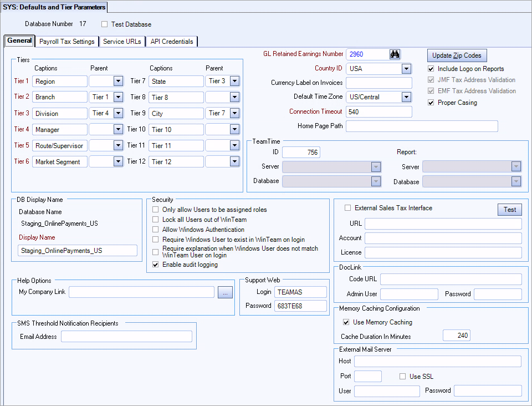This screenshot has width=532, height=406.
Task: Enable the External Sales Tax Interface
Action: (347, 207)
